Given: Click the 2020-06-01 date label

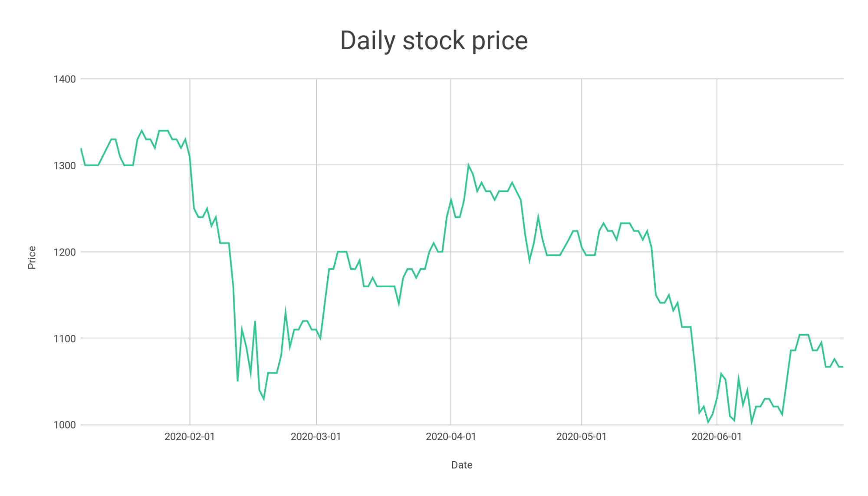Looking at the screenshot, I should point(717,437).
